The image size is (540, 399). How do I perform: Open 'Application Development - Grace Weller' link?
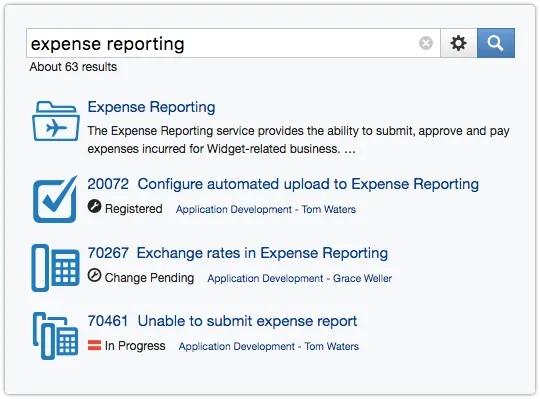300,278
